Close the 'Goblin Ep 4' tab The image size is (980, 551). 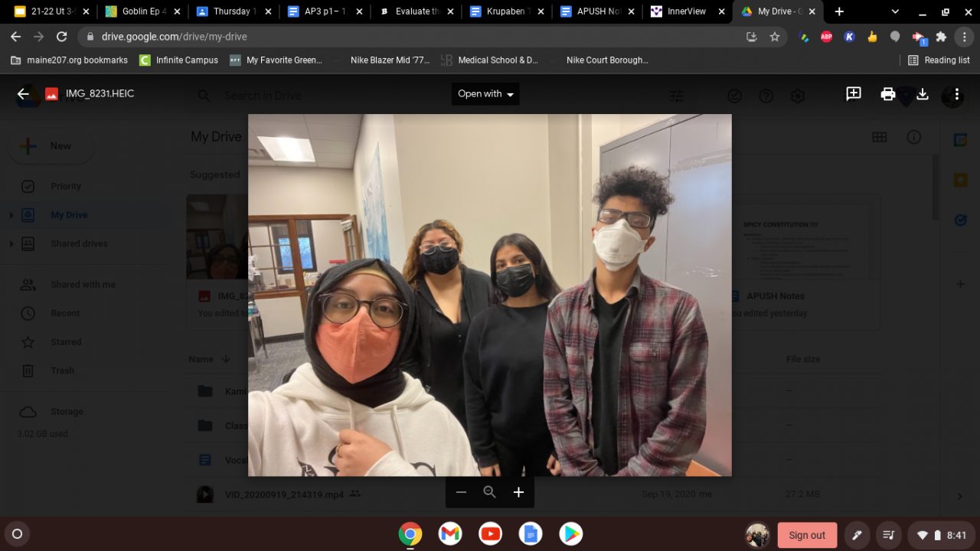(x=175, y=11)
